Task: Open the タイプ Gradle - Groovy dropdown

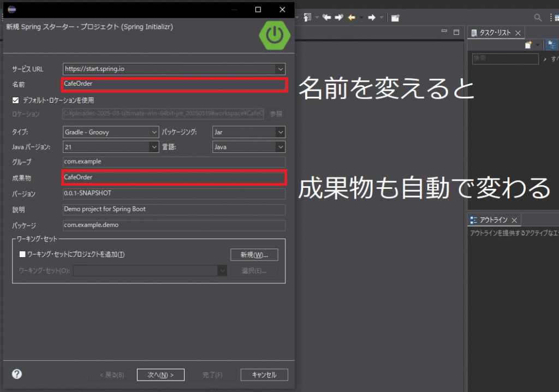Action: (154, 132)
